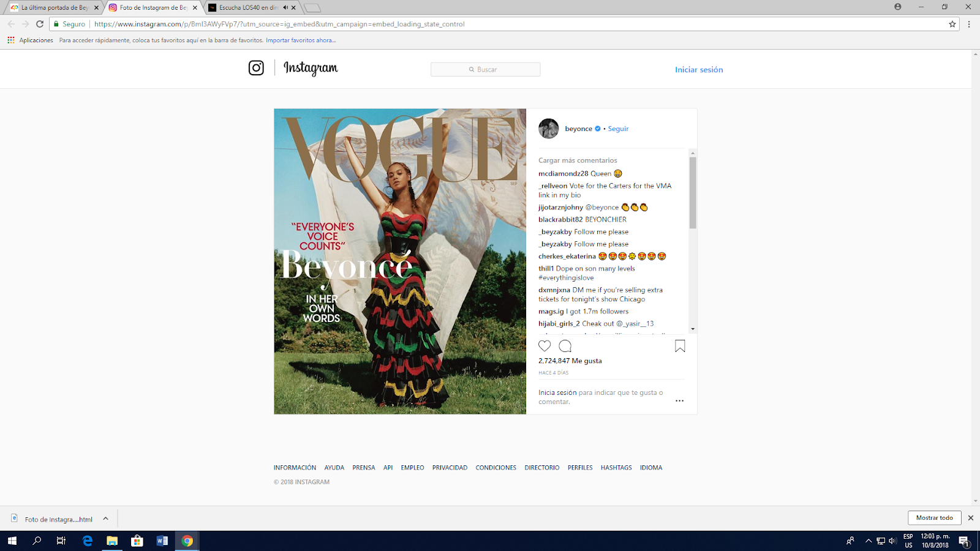The width and height of the screenshot is (980, 551).
Task: Open cherkes_ekaterina commenter profile
Action: click(x=567, y=256)
